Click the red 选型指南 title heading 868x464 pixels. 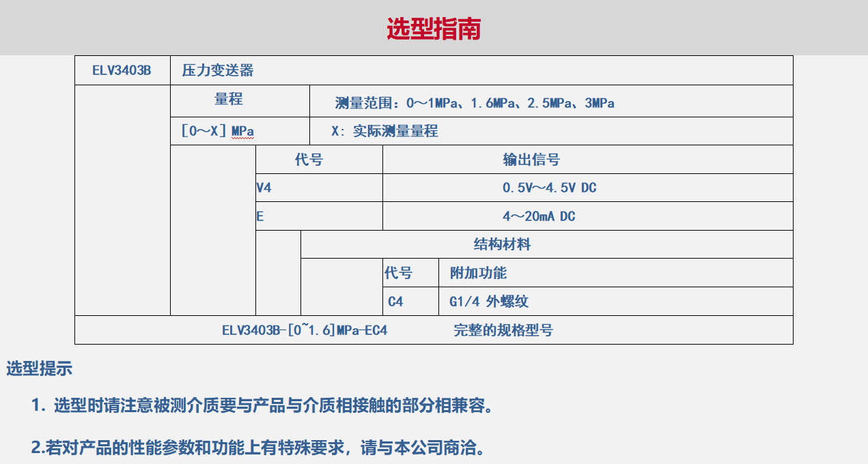point(434,29)
